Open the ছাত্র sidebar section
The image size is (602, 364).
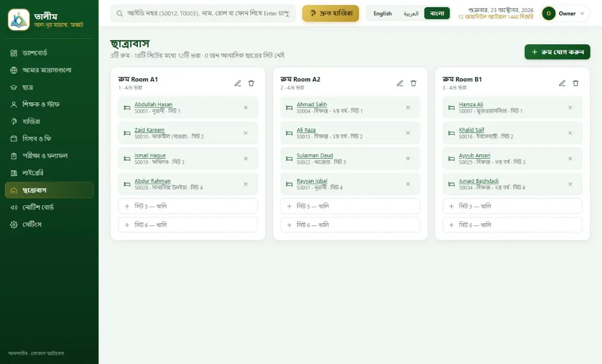[x=49, y=88]
